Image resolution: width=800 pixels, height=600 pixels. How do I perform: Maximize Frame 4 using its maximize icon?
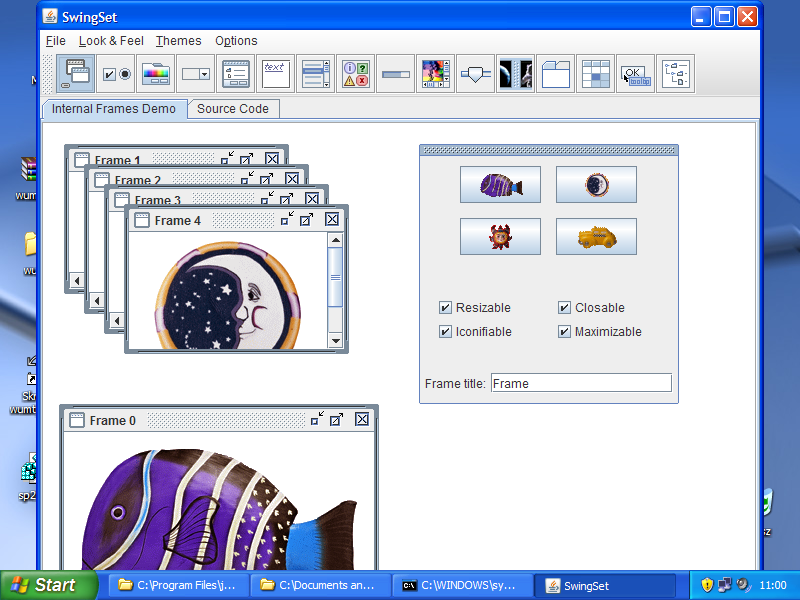307,219
